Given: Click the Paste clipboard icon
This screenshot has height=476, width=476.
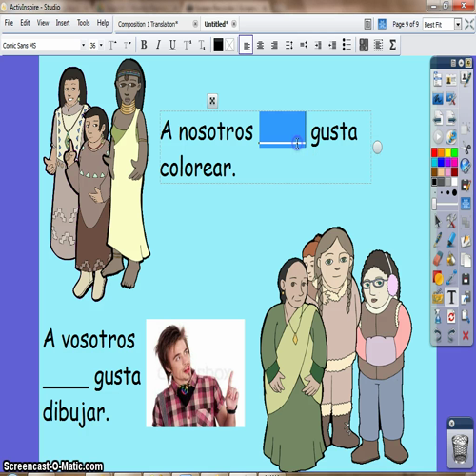Looking at the screenshot, I should coord(466,317).
